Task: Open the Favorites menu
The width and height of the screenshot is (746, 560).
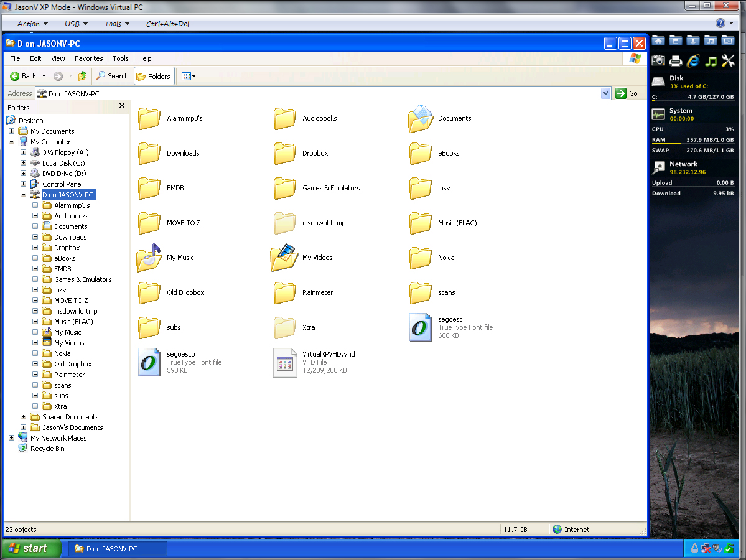Action: tap(89, 58)
